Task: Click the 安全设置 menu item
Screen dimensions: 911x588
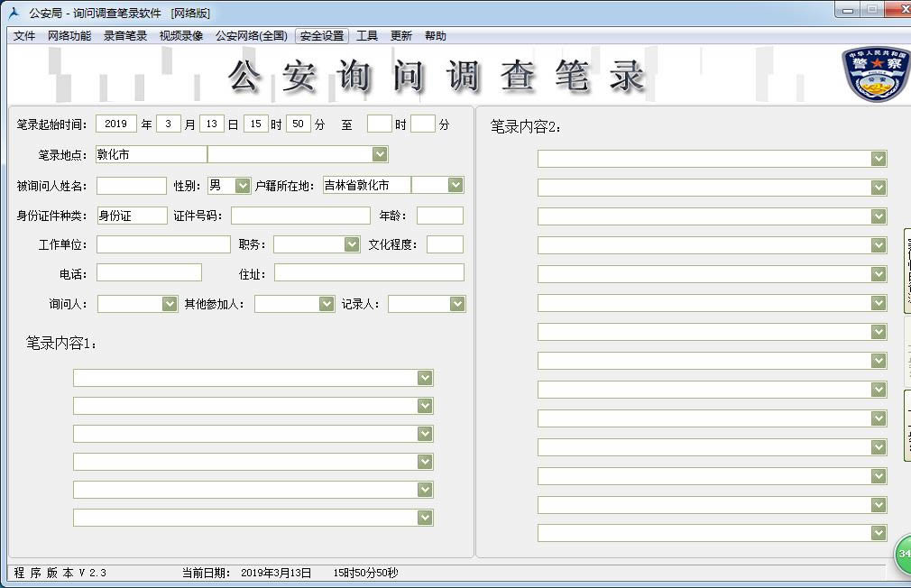Action: 322,36
